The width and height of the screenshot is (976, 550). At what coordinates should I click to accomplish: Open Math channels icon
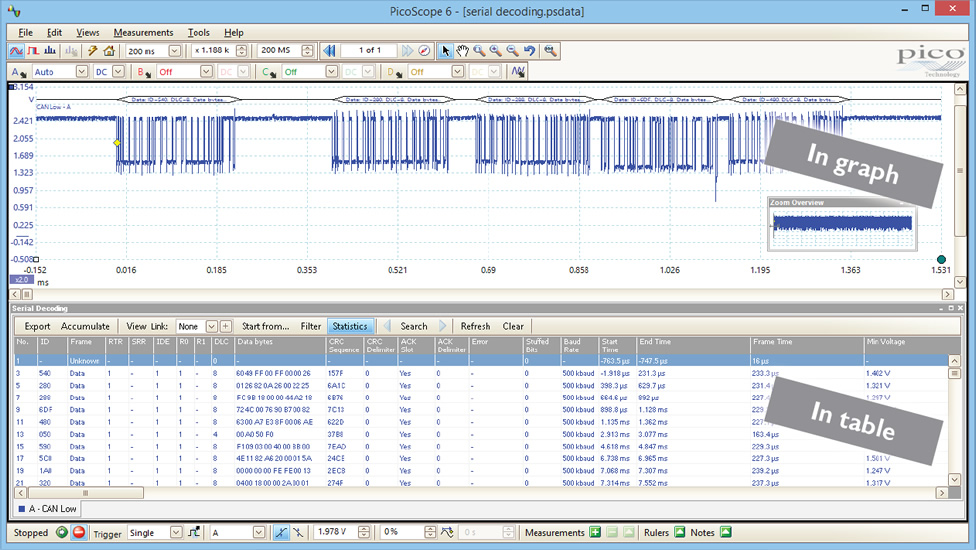(x=518, y=72)
